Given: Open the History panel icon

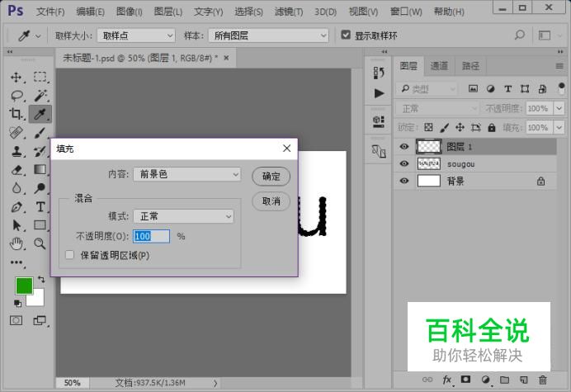Looking at the screenshot, I should 379,73.
